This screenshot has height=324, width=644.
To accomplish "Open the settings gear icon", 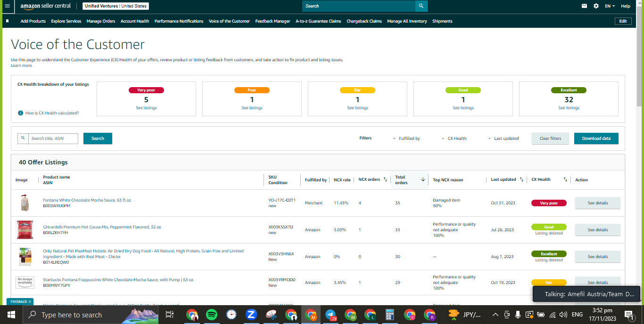I will click(596, 6).
